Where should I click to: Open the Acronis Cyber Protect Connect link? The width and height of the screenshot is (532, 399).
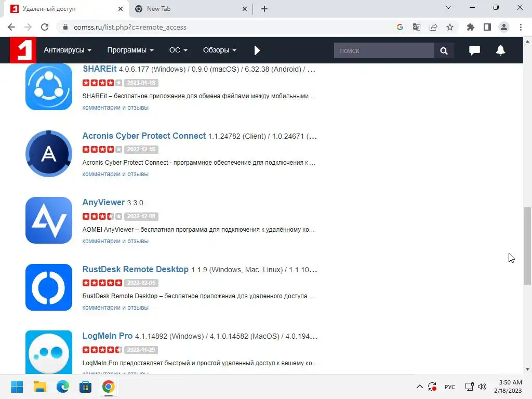point(144,136)
